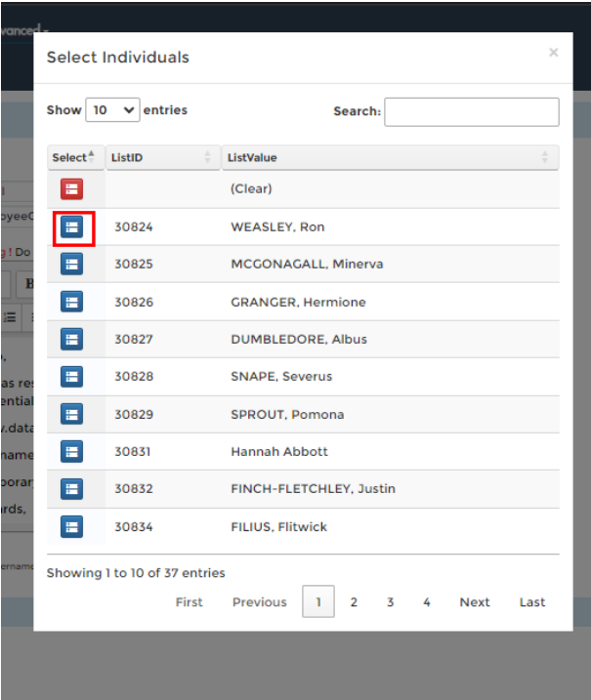The width and height of the screenshot is (591, 700).
Task: Select SNAPE, Severus row icon
Action: pyautogui.click(x=71, y=377)
